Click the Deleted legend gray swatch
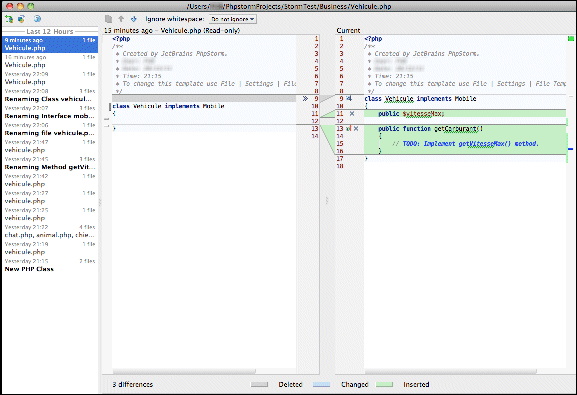577x395 pixels. (x=259, y=384)
